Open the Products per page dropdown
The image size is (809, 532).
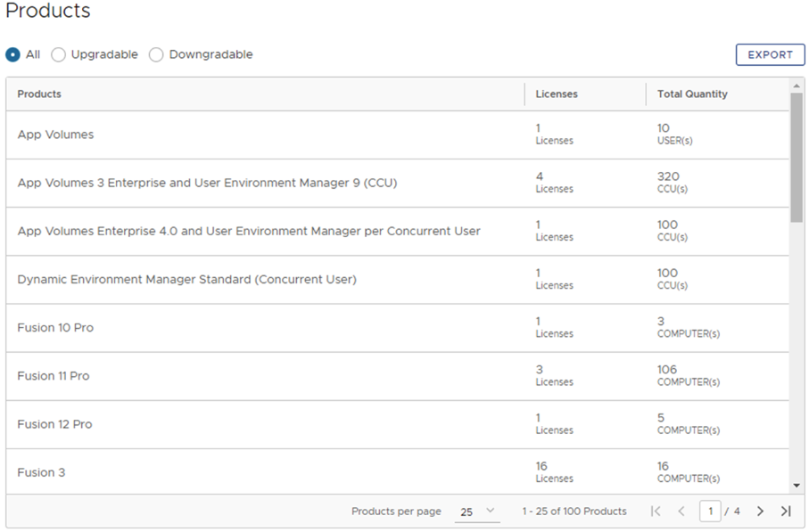(x=479, y=512)
